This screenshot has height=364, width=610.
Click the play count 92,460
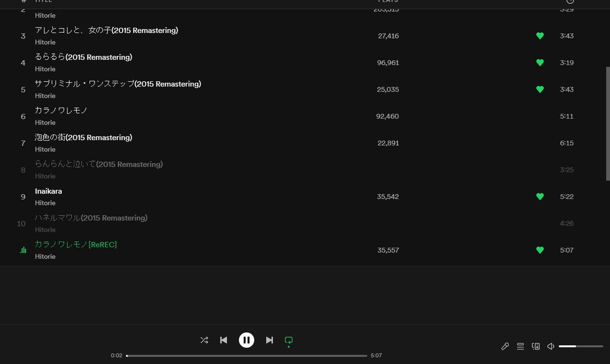(x=387, y=116)
